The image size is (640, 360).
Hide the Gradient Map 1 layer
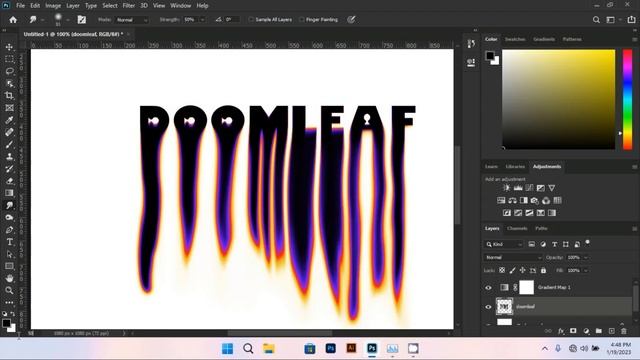488,287
